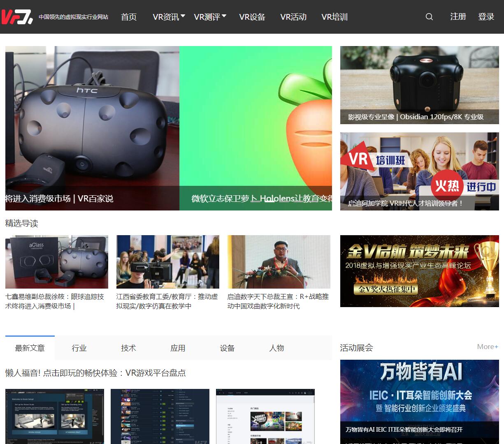Click the 精选导读 section heading
The width and height of the screenshot is (504, 444).
pos(22,223)
